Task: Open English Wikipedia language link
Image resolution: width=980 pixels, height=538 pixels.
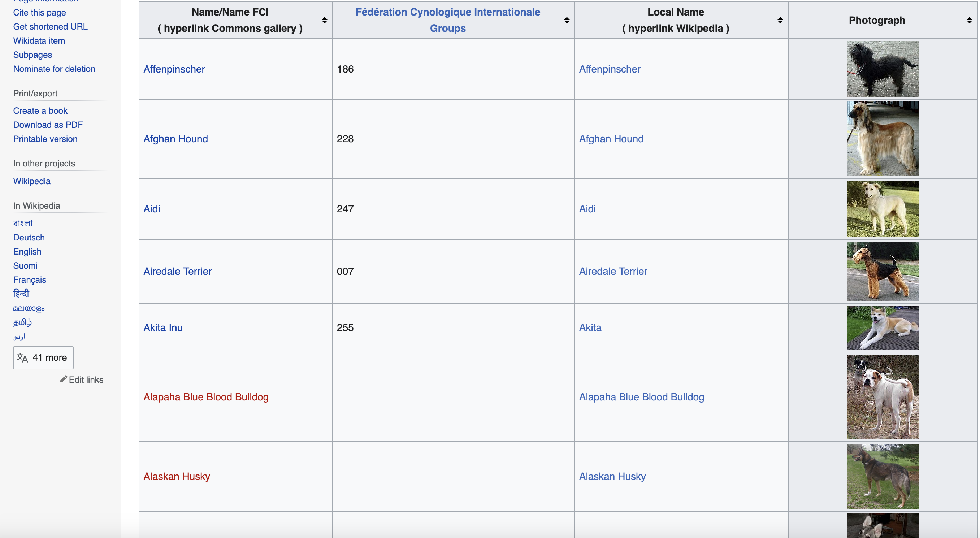Action: 27,252
